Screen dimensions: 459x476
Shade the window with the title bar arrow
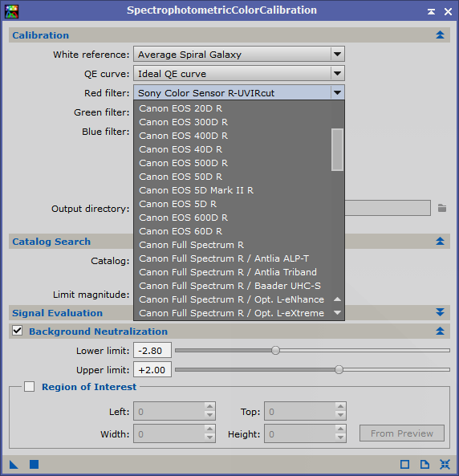pos(431,11)
